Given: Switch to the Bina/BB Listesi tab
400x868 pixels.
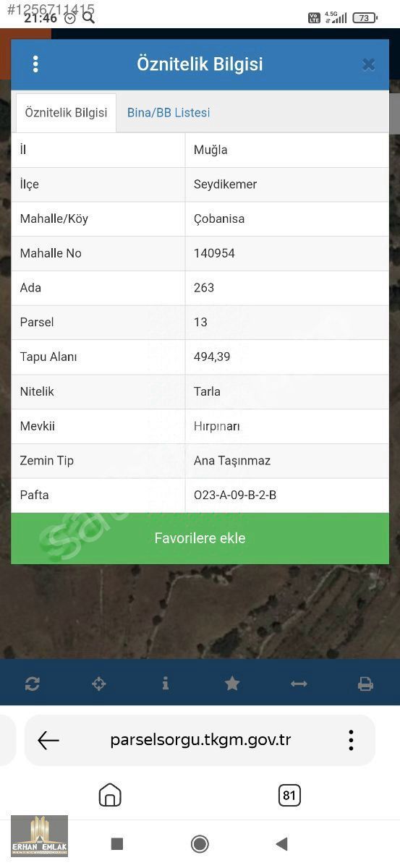Looking at the screenshot, I should click(169, 113).
